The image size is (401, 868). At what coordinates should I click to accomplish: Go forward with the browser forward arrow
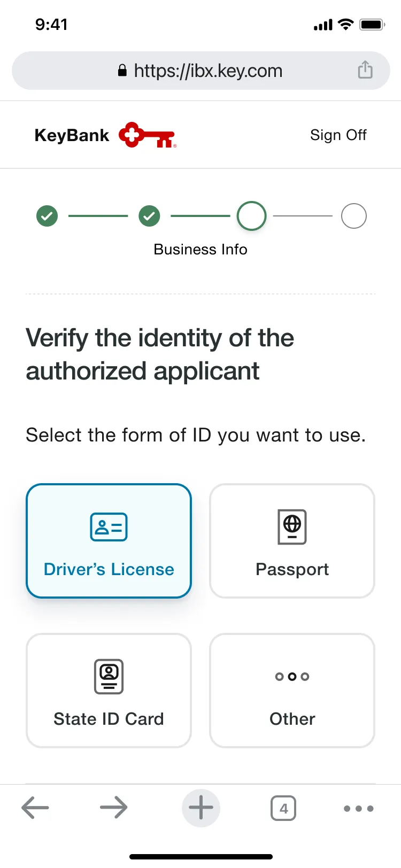point(114,808)
